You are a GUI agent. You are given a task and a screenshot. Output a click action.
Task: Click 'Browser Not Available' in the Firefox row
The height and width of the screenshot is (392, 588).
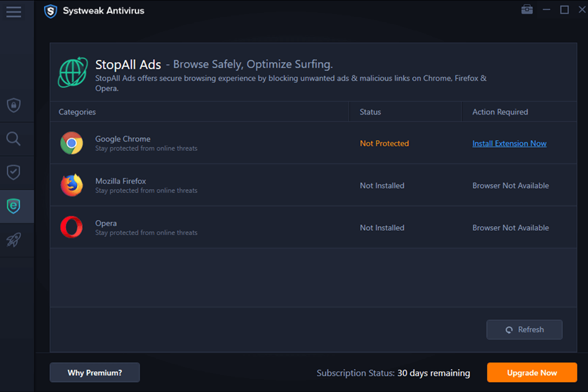coord(510,186)
